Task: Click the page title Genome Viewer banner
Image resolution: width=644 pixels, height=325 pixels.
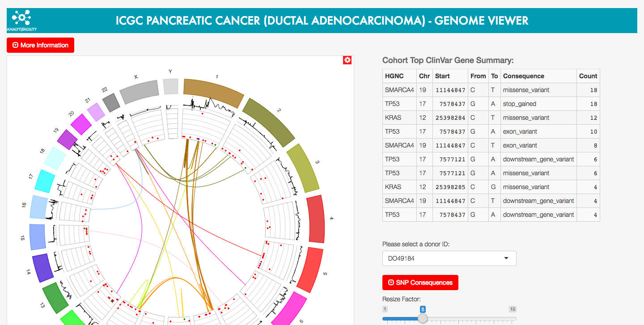Action: tap(322, 21)
